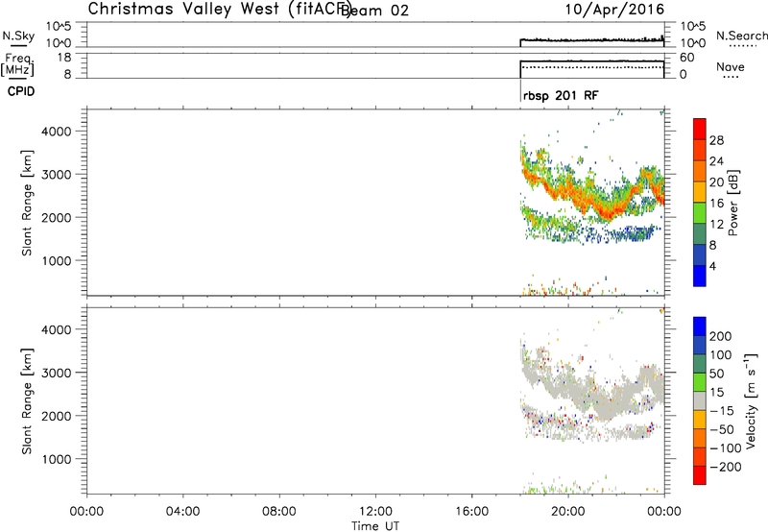This screenshot has width=768, height=532.
Task: Click 'Slant Range [km]' label of power panel
Action: point(27,203)
